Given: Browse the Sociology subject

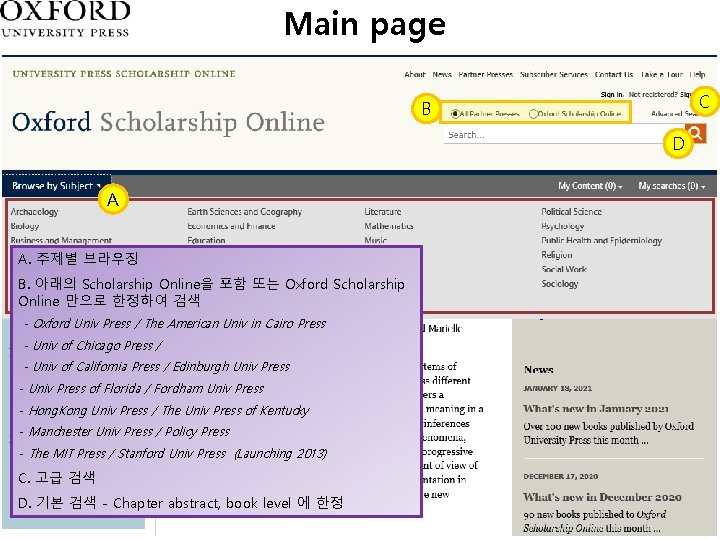Looking at the screenshot, I should (560, 284).
